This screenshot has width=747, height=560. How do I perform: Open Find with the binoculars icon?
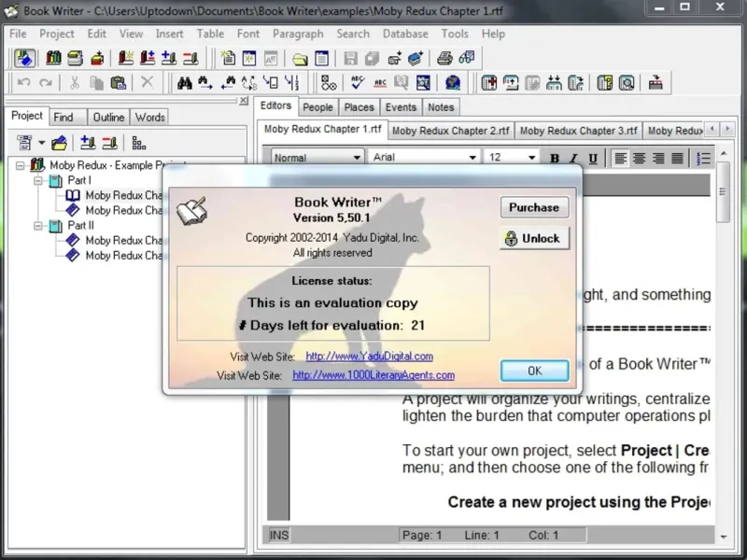[185, 83]
